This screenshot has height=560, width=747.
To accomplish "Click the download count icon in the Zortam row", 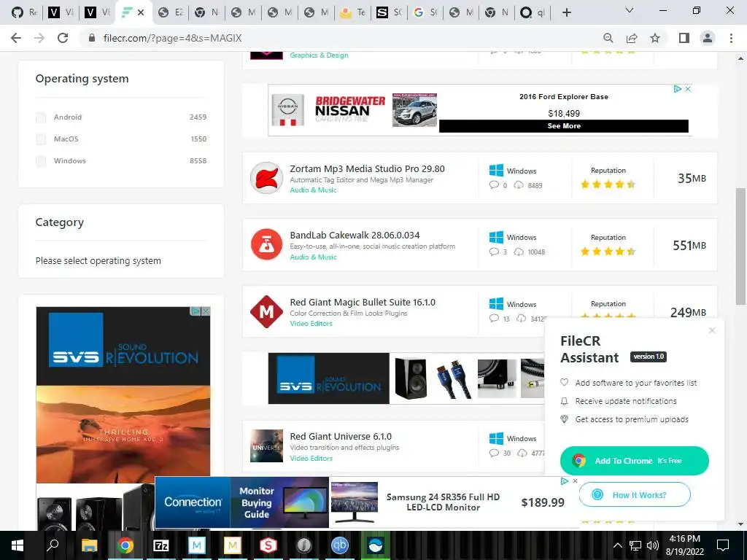I will pos(519,184).
